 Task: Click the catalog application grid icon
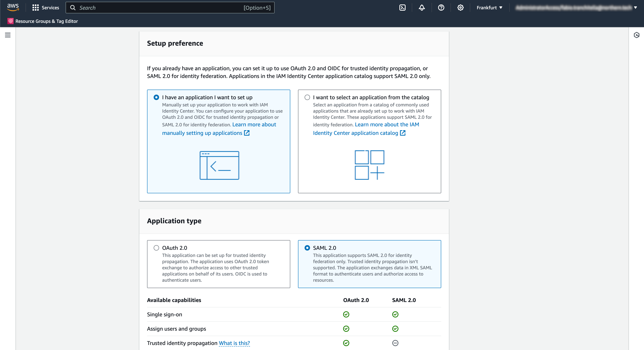tap(369, 165)
